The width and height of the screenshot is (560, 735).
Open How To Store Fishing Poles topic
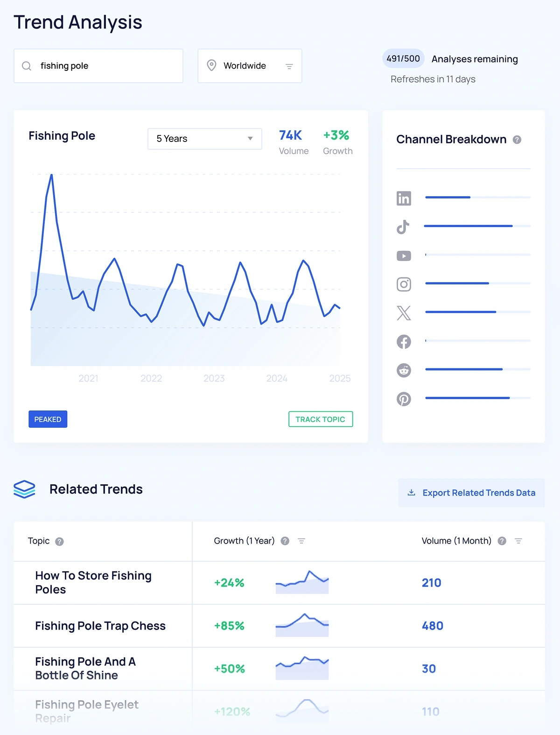pyautogui.click(x=93, y=582)
